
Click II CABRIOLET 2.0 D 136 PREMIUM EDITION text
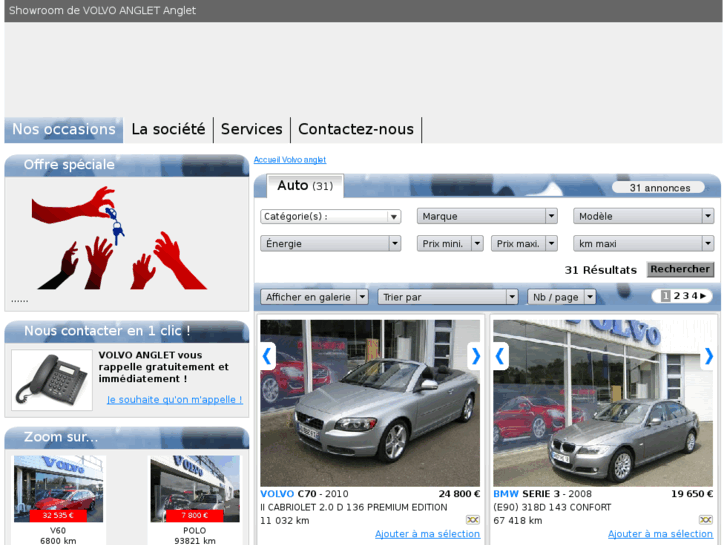(x=354, y=507)
